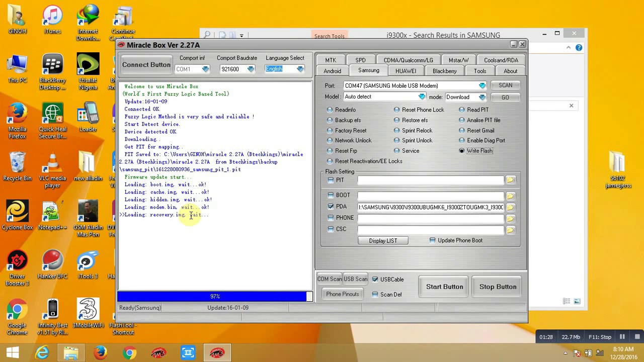Launch Infinity Best desktop shortcut

click(x=52, y=317)
